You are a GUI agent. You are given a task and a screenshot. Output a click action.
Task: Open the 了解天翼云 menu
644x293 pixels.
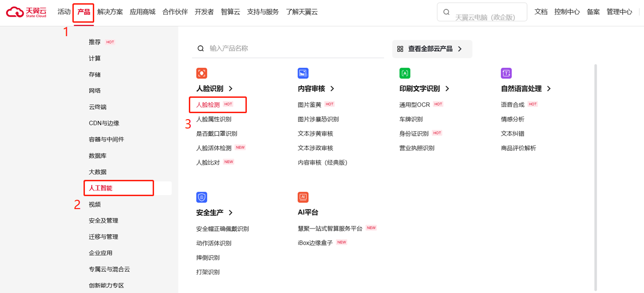point(302,12)
